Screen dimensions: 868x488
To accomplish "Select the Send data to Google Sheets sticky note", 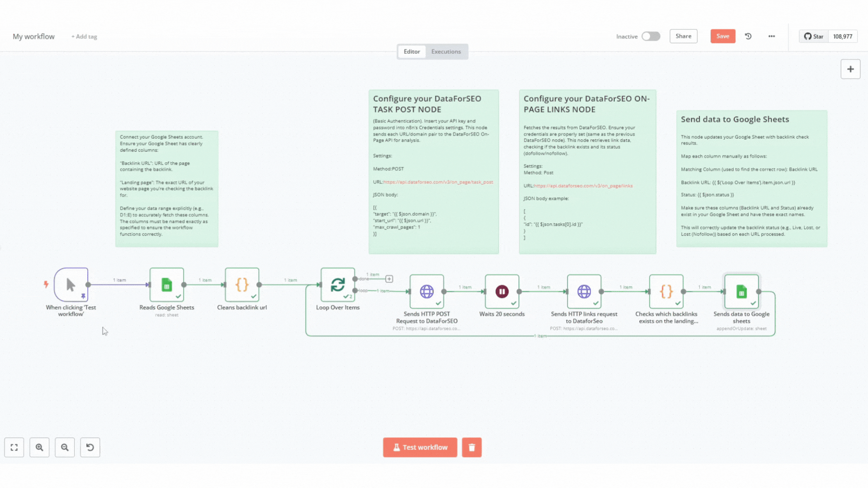I will [x=752, y=178].
